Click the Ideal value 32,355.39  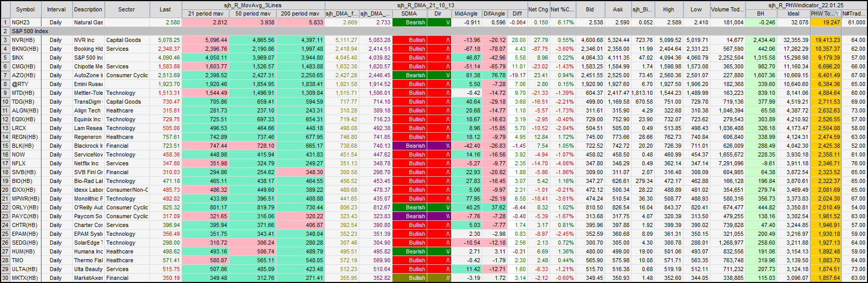793,40
